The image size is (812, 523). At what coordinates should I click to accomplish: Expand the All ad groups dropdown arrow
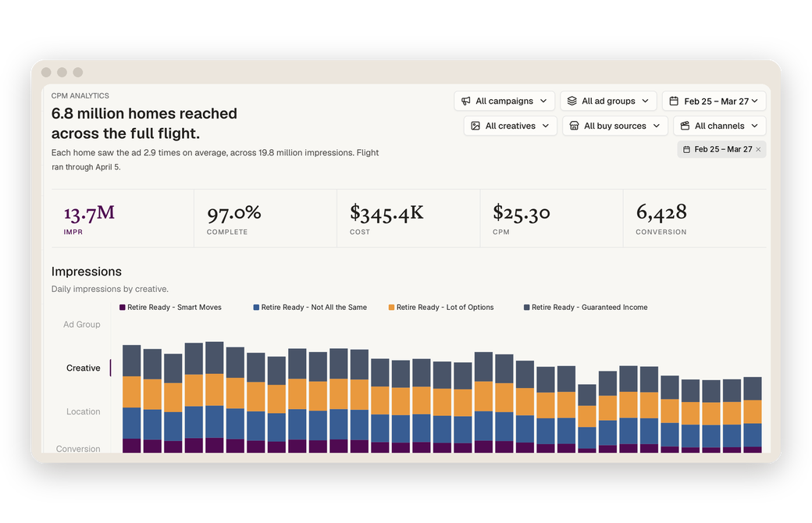coord(645,101)
